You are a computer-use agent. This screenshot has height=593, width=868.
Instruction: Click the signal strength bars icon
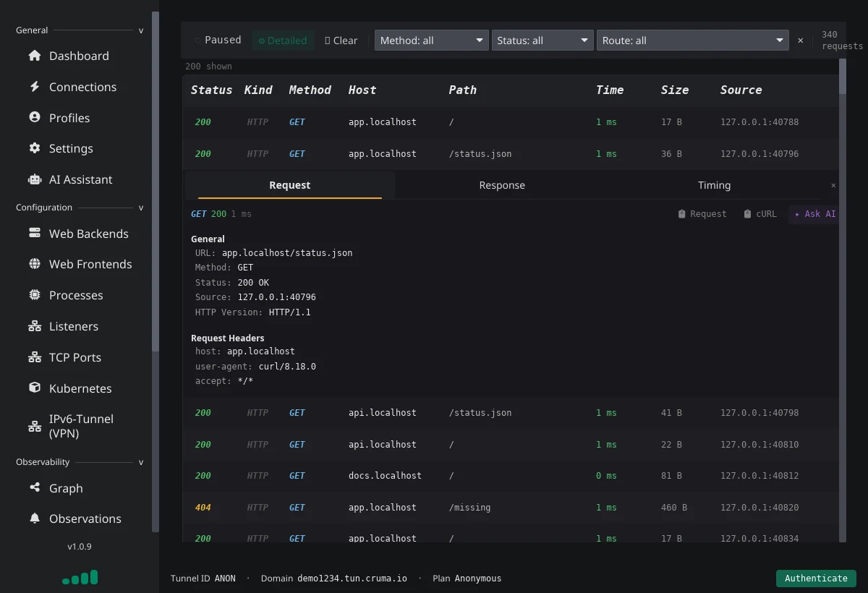pos(80,577)
